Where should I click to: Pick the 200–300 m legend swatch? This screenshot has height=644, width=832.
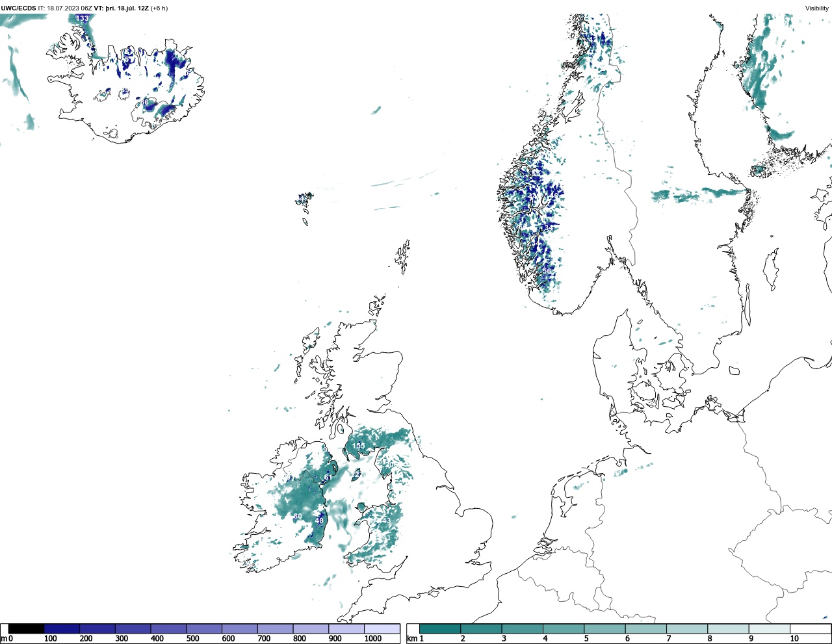pos(97,628)
